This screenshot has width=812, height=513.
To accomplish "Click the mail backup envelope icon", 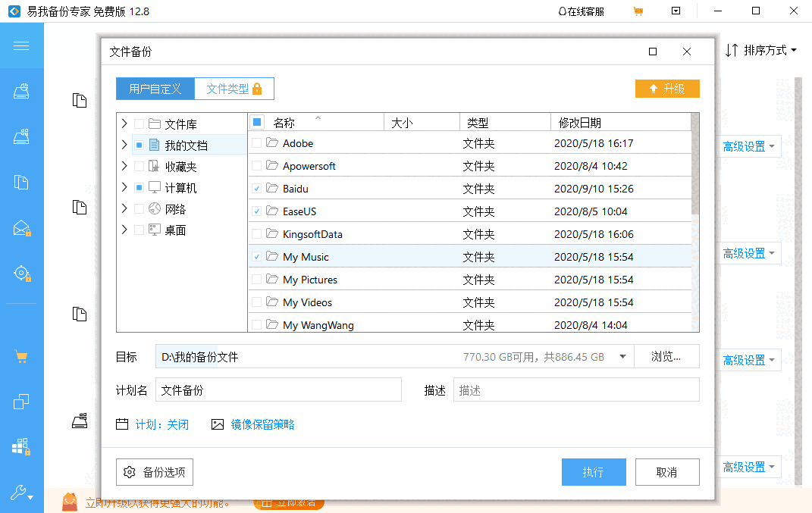I will click(21, 228).
